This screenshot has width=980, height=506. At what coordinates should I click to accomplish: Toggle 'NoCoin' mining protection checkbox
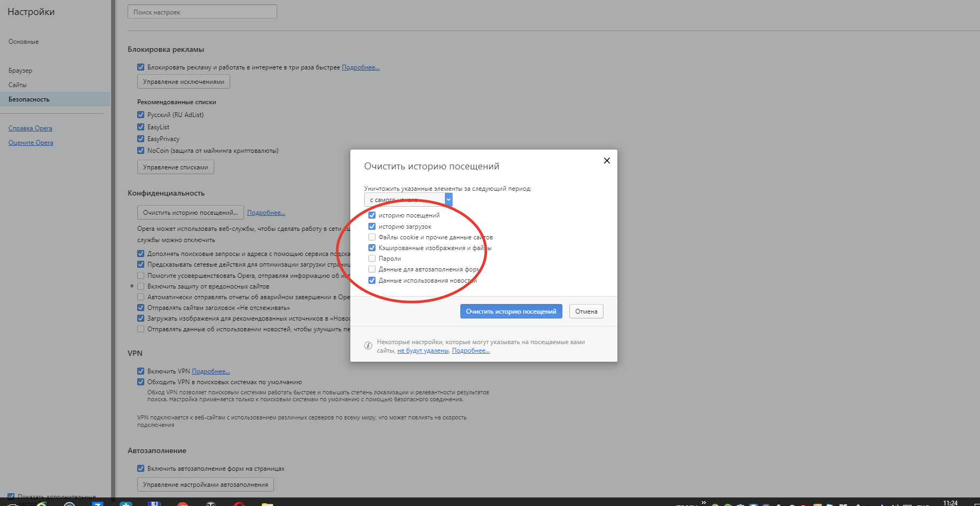[141, 151]
